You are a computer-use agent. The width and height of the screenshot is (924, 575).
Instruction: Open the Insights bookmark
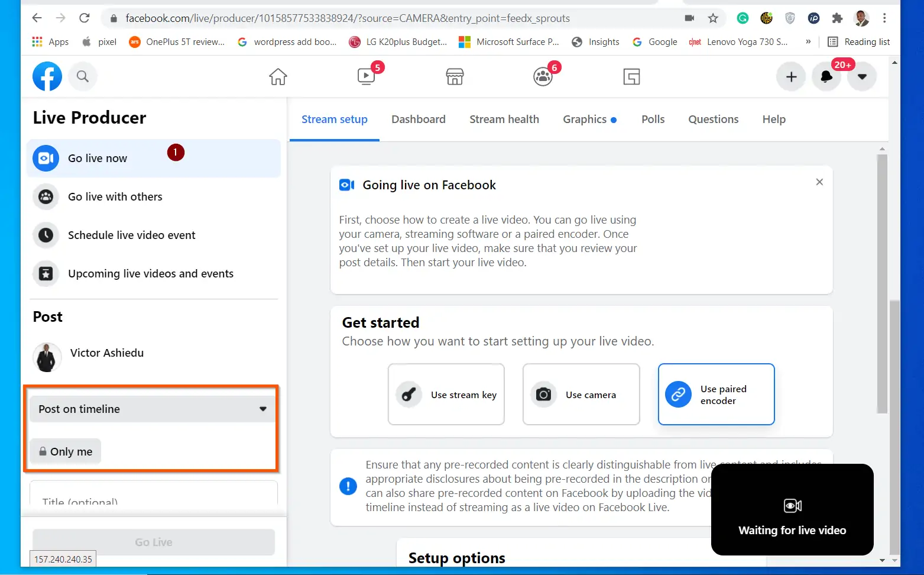596,42
